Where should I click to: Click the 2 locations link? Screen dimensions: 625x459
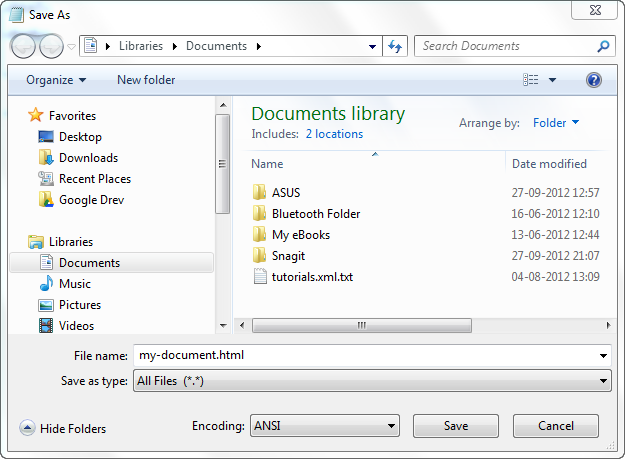point(334,134)
